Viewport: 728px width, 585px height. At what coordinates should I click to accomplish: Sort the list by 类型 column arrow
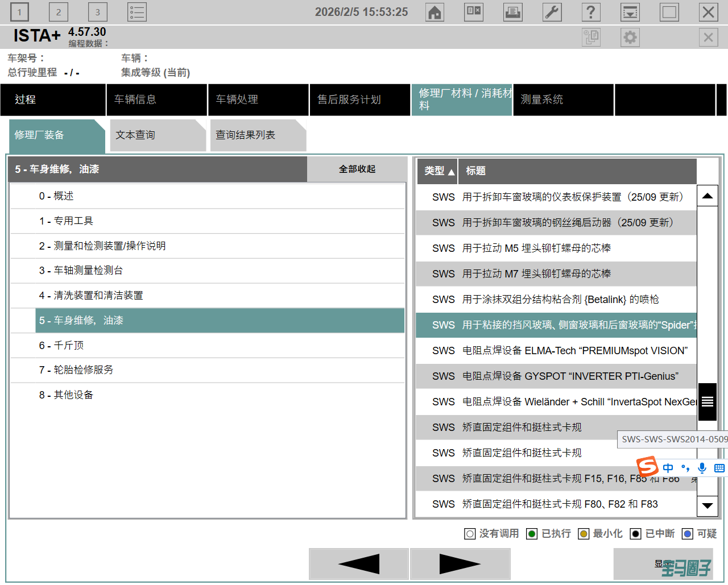[451, 172]
